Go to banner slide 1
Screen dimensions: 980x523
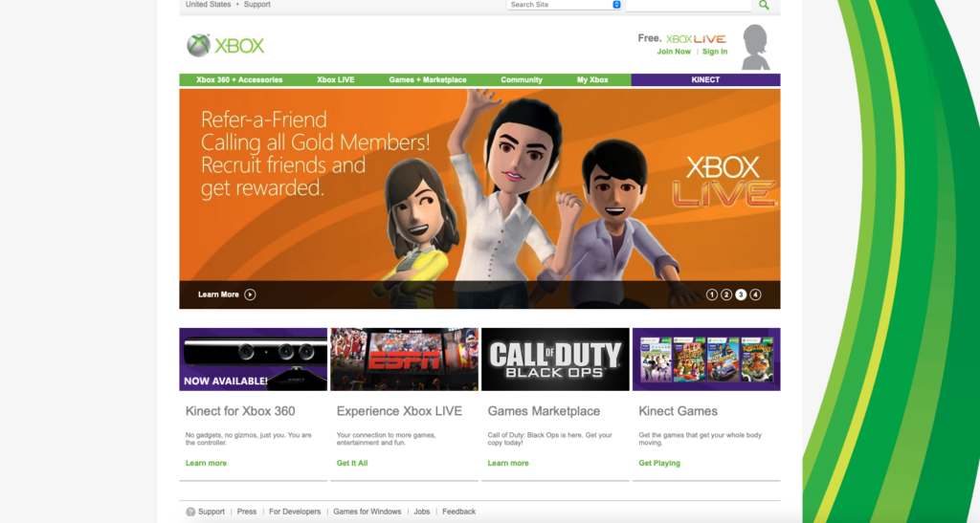(x=712, y=294)
